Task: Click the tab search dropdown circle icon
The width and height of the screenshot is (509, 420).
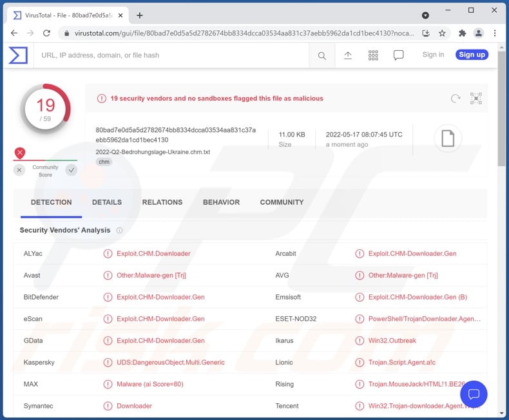Action: click(x=425, y=15)
